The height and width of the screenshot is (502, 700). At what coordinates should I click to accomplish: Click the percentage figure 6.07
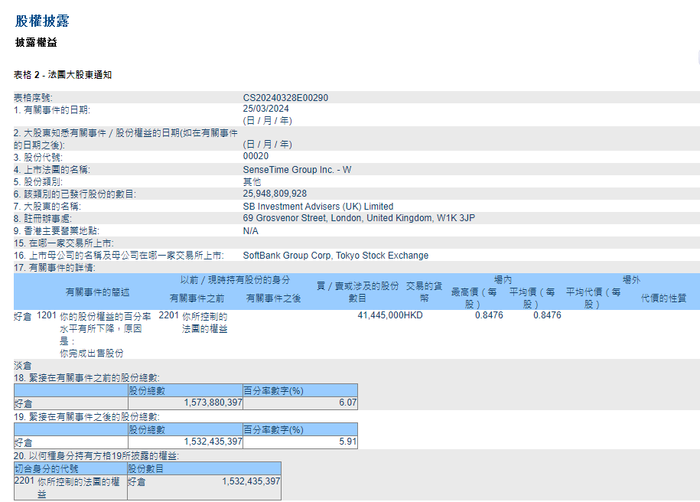347,402
